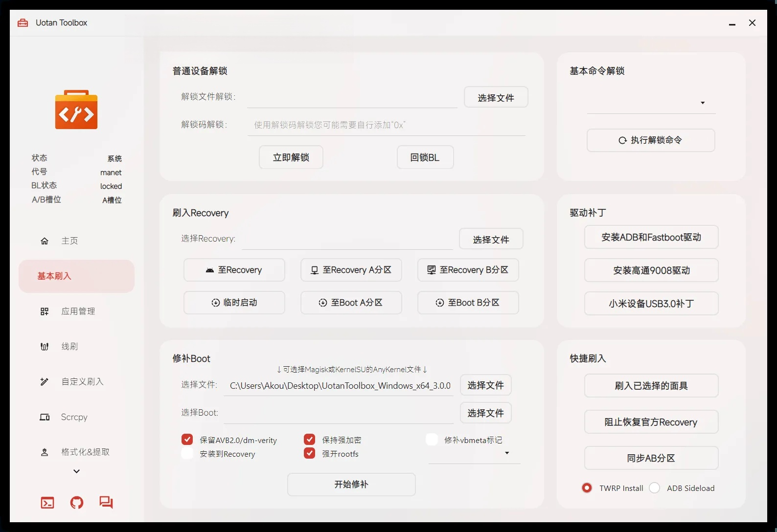Open the 基本命令解锁 command dropdown
Screen dimensions: 777x532
(651, 103)
